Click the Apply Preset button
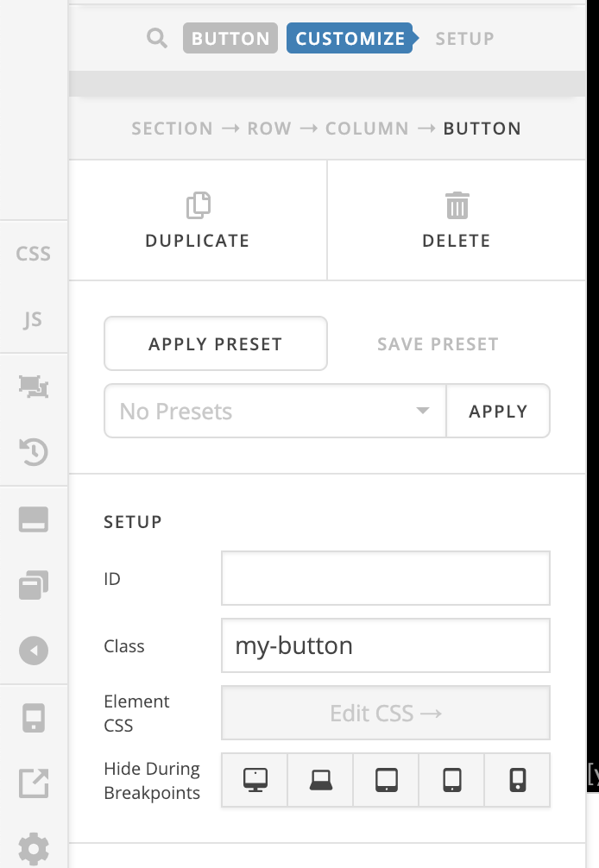 (x=216, y=343)
